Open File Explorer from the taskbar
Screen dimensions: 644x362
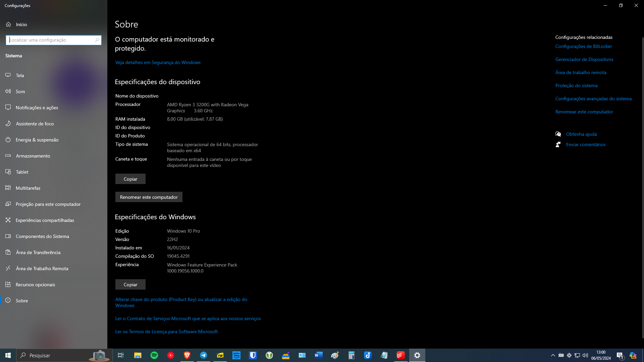click(x=138, y=355)
